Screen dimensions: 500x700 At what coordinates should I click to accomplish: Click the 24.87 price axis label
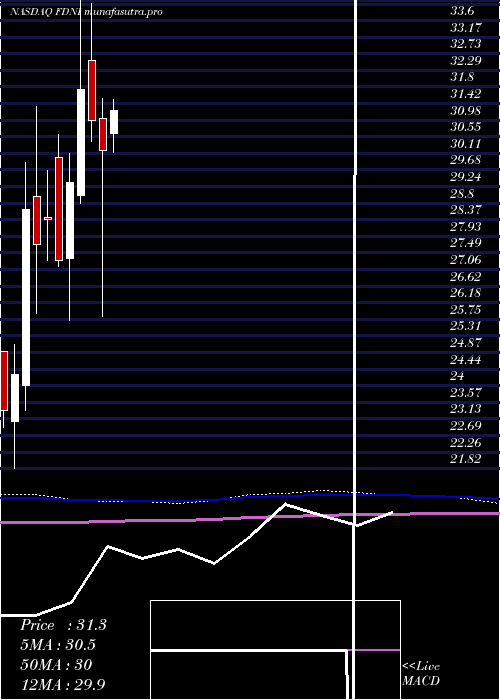pyautogui.click(x=466, y=343)
